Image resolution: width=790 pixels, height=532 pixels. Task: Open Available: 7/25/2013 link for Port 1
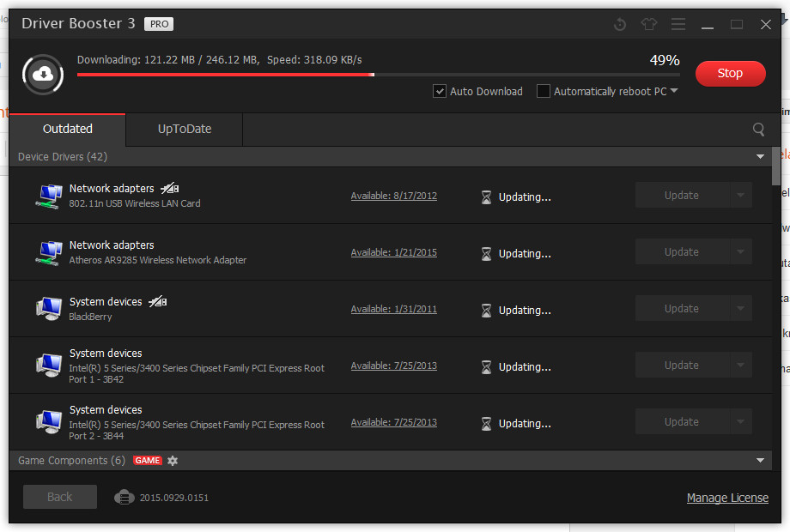click(x=394, y=366)
